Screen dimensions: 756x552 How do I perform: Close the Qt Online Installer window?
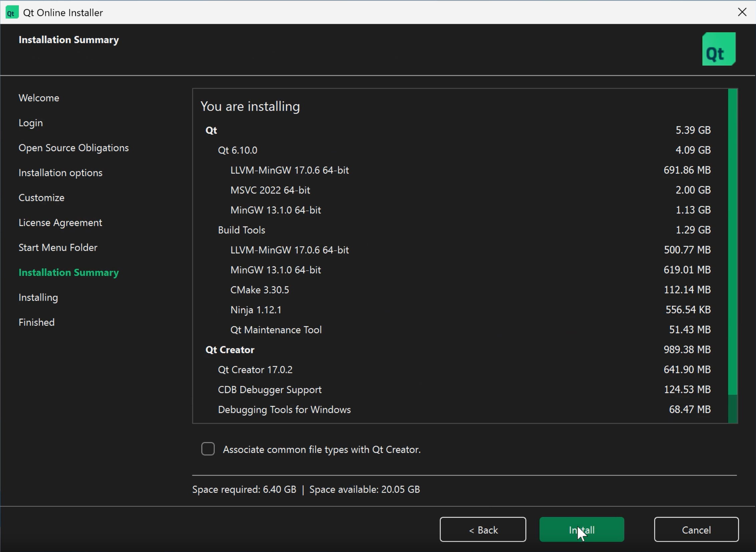(742, 12)
